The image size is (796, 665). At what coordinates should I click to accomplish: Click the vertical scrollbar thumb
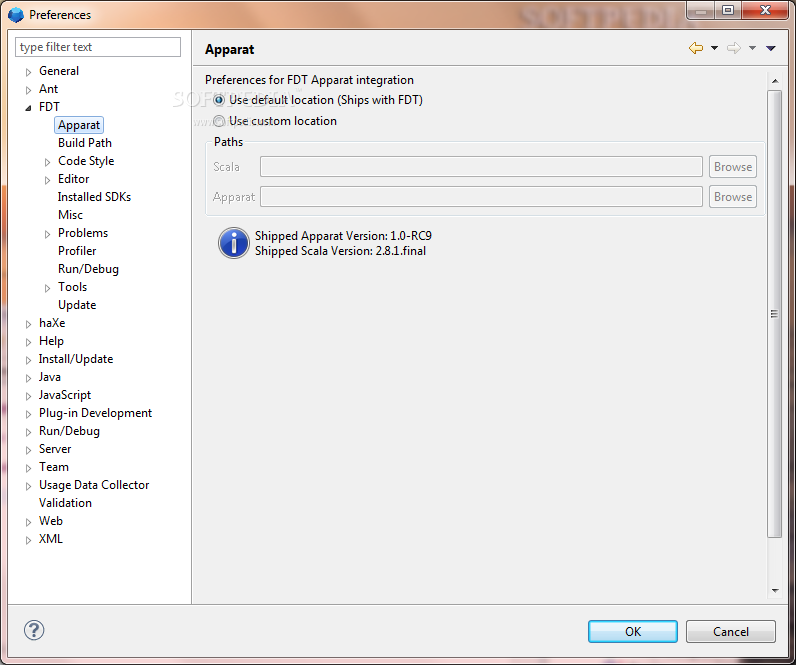pyautogui.click(x=774, y=314)
